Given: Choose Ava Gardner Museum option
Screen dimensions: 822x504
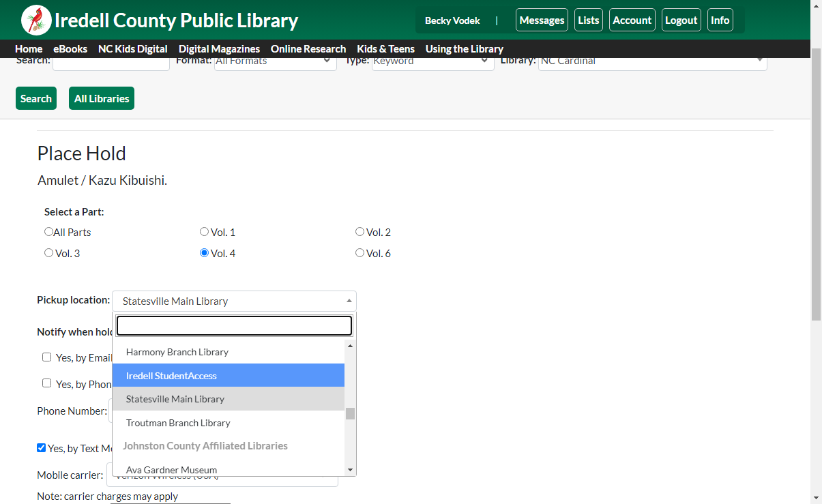Looking at the screenshot, I should click(x=229, y=470).
